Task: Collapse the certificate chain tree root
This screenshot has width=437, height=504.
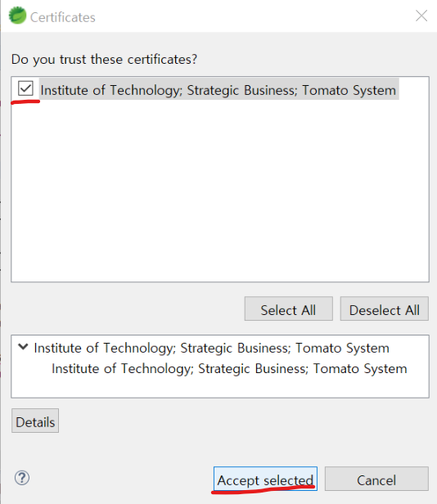Action: [23, 347]
